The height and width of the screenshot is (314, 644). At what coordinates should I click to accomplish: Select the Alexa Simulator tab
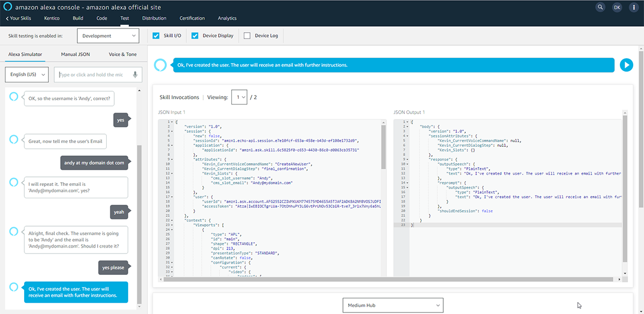[x=26, y=54]
